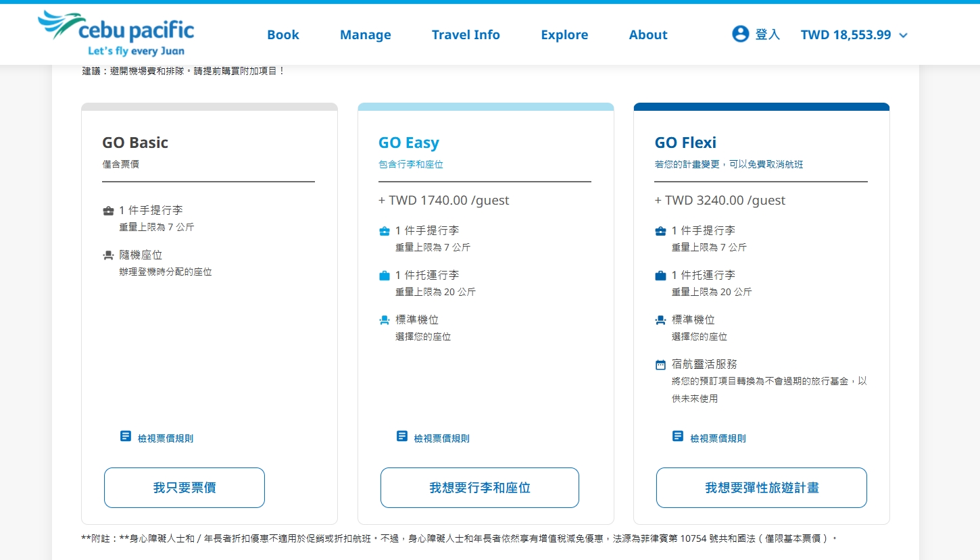Click the standard seat icon in GO Easy

384,319
